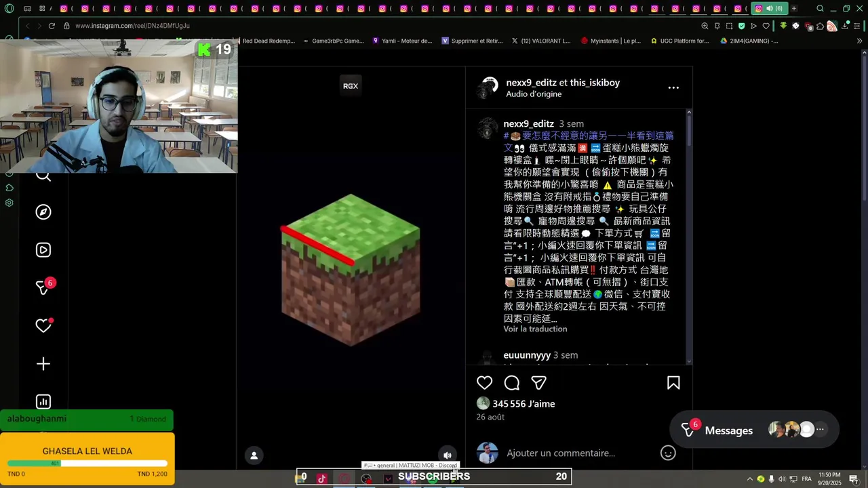Open 2IM4(GAMING) Drive bookmark
This screenshot has height=488, width=868.
tap(749, 41)
